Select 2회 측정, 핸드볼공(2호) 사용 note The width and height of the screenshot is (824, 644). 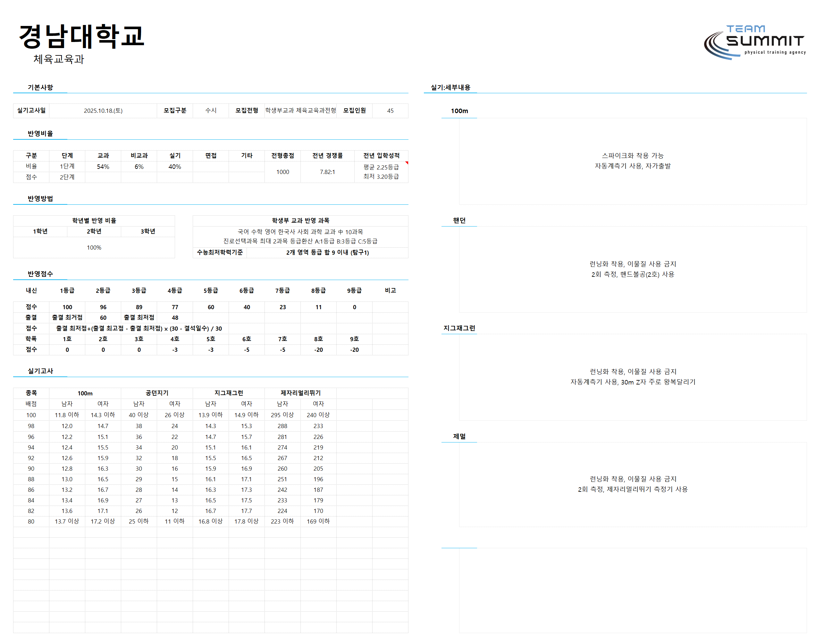coord(633,274)
